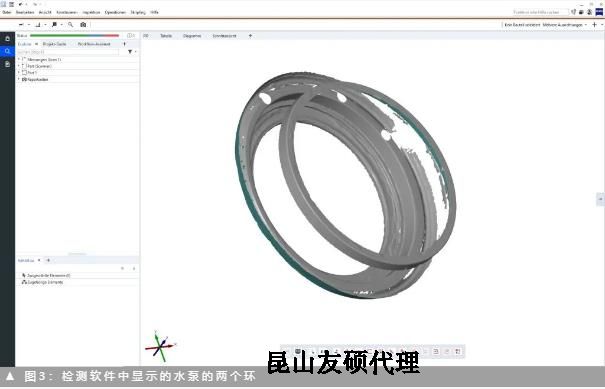Toggle checkbox beside Part 1 tree item
Image resolution: width=605 pixels, height=389 pixels.
tap(24, 73)
